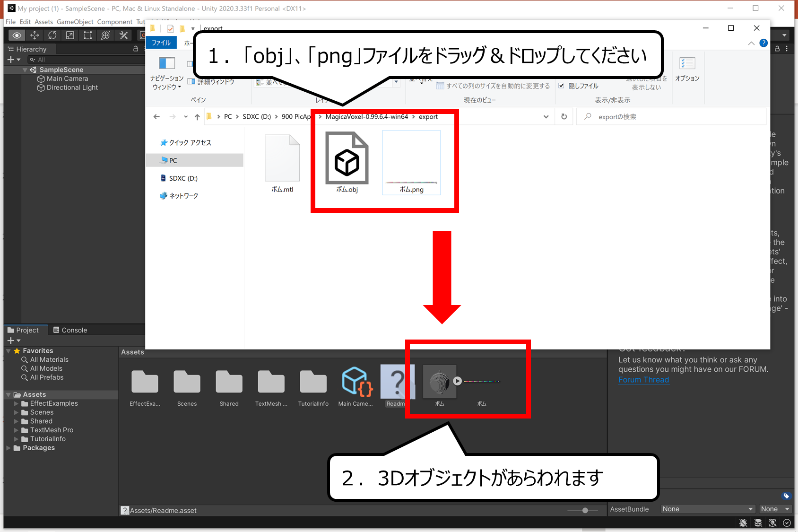Click the cache server database icon in status bar

[x=758, y=523]
